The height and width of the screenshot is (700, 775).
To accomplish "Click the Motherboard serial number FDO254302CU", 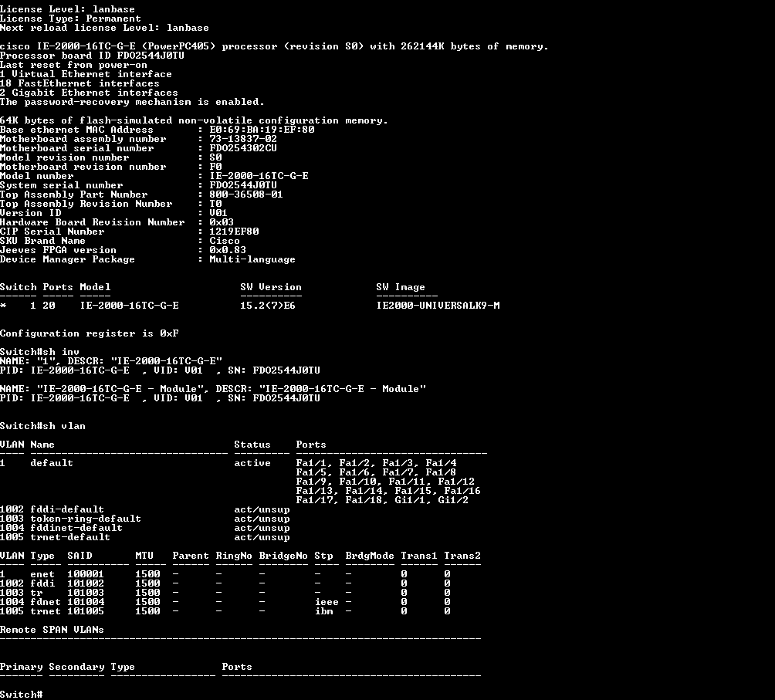I will (x=243, y=148).
